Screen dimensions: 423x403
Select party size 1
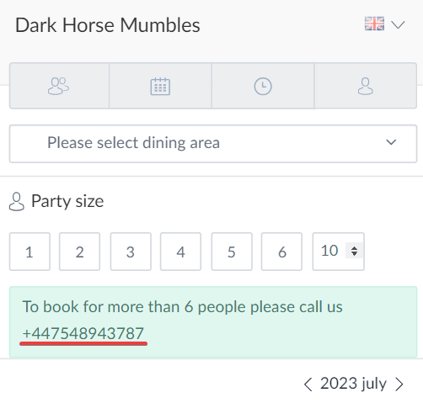pyautogui.click(x=30, y=252)
